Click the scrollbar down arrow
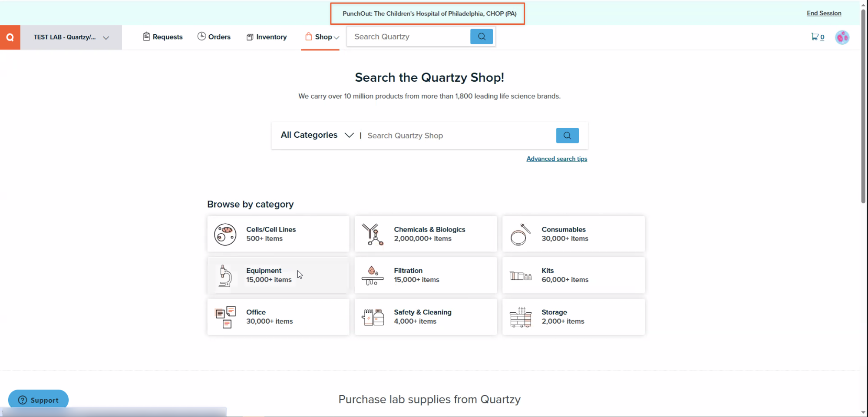 pyautogui.click(x=863, y=413)
